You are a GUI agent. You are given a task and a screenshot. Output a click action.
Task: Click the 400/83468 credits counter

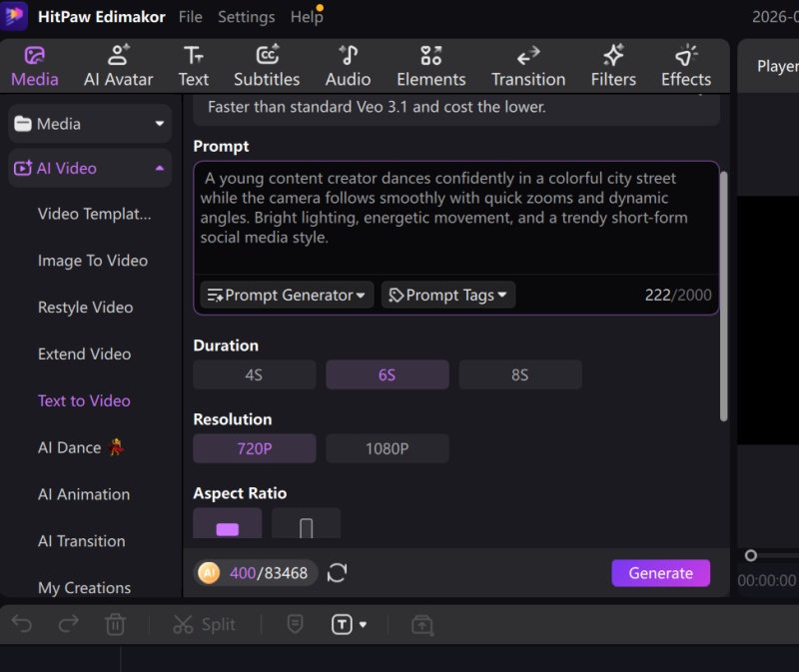point(269,573)
